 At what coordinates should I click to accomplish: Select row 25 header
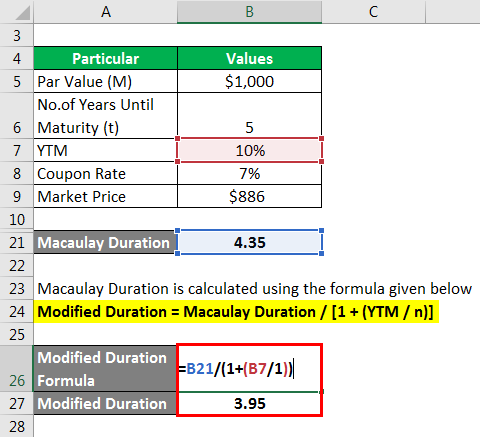pos(17,334)
